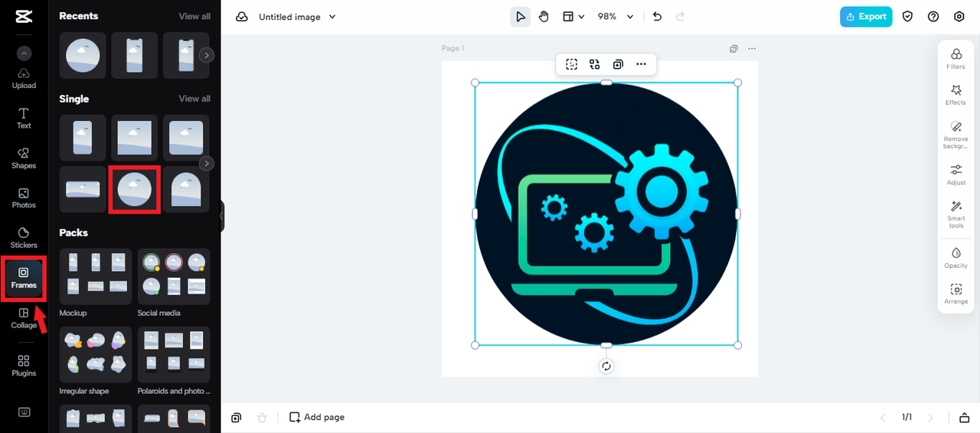Click the crop icon in floating toolbar
980x433 pixels.
(x=571, y=64)
